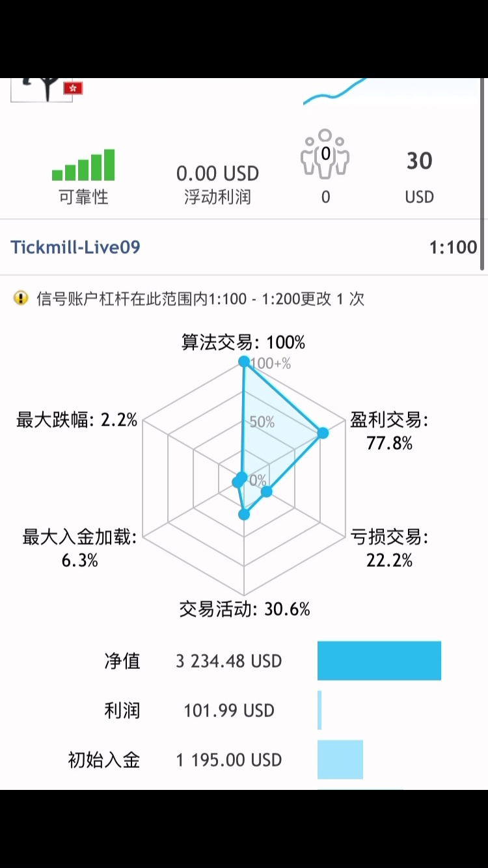Image resolution: width=488 pixels, height=868 pixels.
Task: Click the 净值 blue bar
Action: (x=379, y=660)
